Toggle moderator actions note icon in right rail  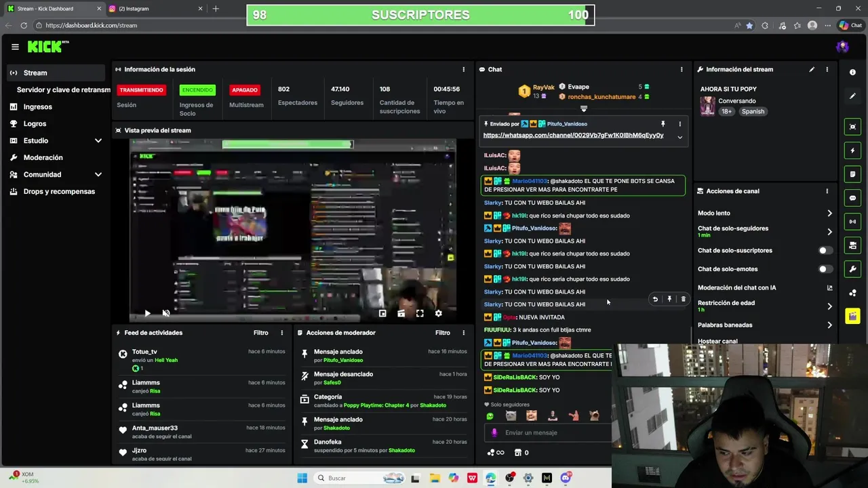pos(852,174)
